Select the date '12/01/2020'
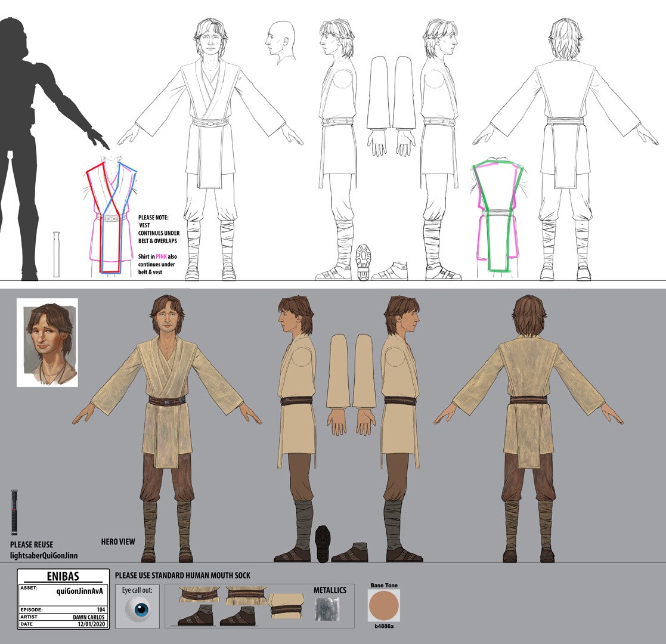 coord(91,624)
